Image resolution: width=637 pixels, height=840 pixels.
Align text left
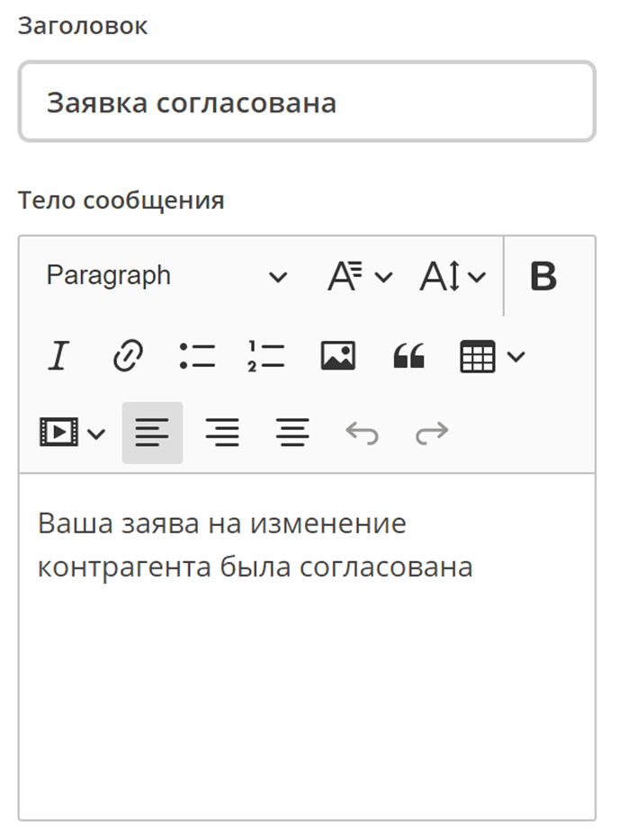[x=152, y=433]
